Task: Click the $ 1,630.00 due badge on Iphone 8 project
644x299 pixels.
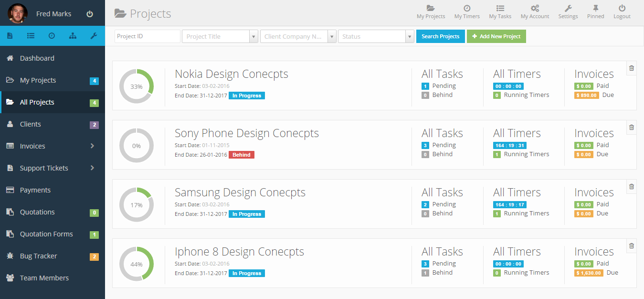Action: pos(589,273)
